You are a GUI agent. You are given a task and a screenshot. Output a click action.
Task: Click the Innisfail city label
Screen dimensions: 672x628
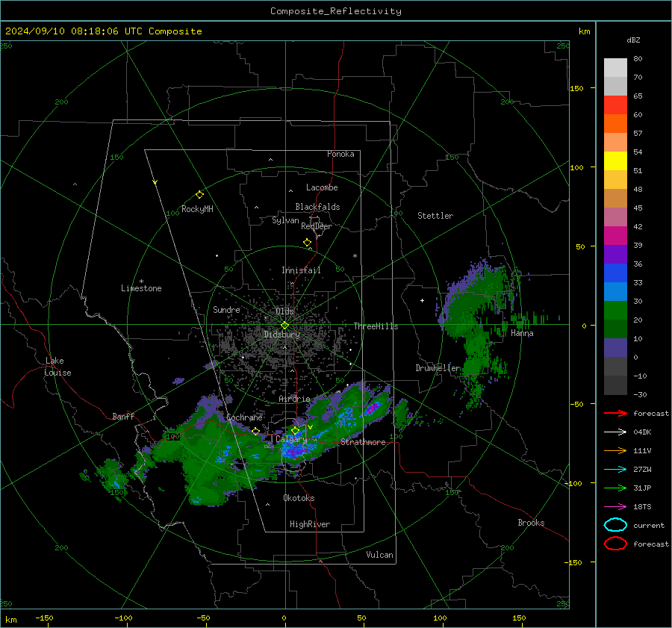pos(301,270)
